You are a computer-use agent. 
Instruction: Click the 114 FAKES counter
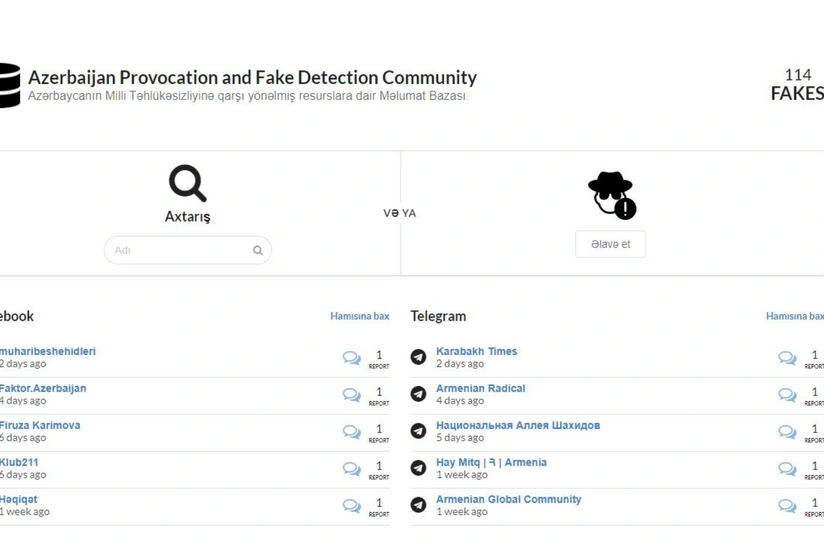coord(797,84)
